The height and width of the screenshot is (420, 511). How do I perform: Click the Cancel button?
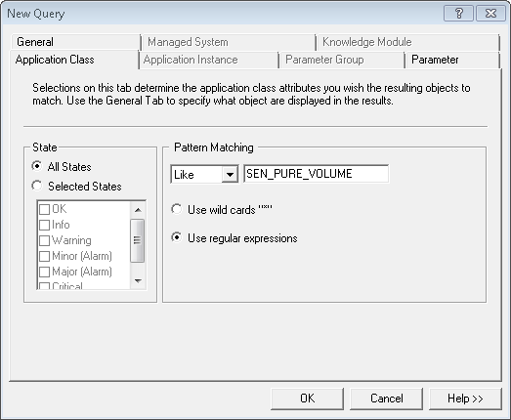(386, 399)
